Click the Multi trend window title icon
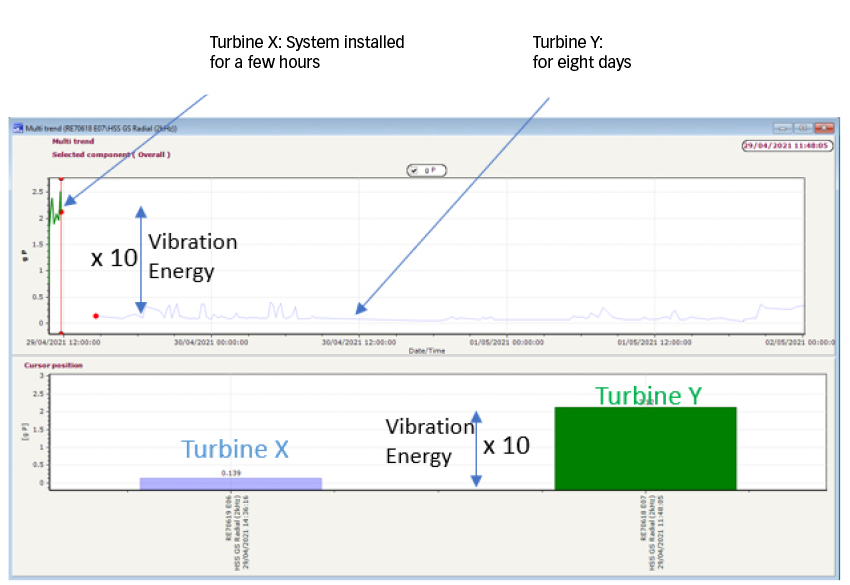 click(17, 128)
